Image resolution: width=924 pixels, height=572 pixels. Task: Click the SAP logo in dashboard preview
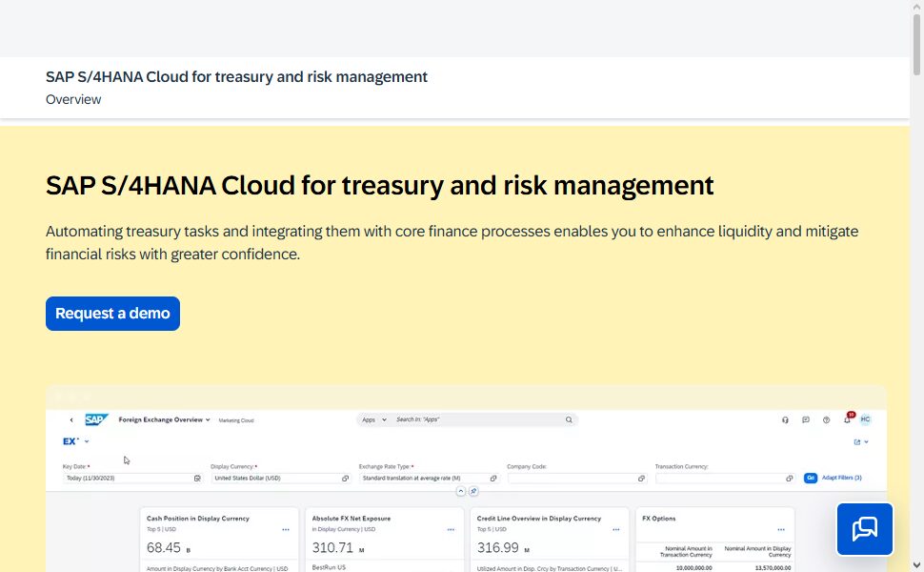click(x=96, y=419)
